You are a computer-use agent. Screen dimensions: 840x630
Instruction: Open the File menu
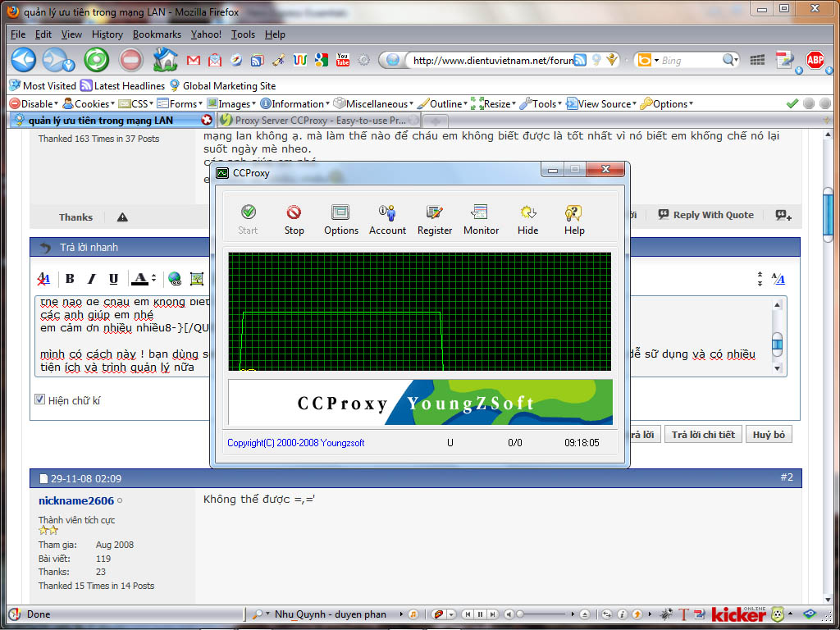click(18, 34)
